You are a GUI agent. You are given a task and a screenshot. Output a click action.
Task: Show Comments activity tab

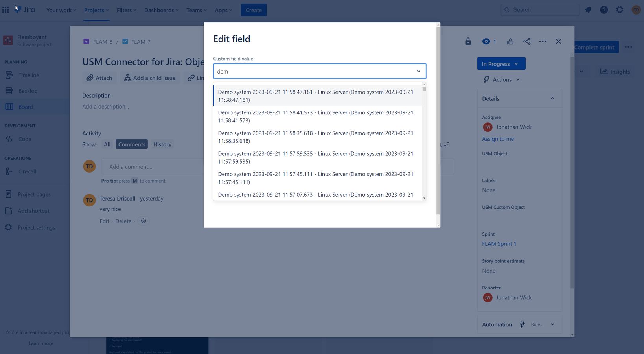(132, 144)
